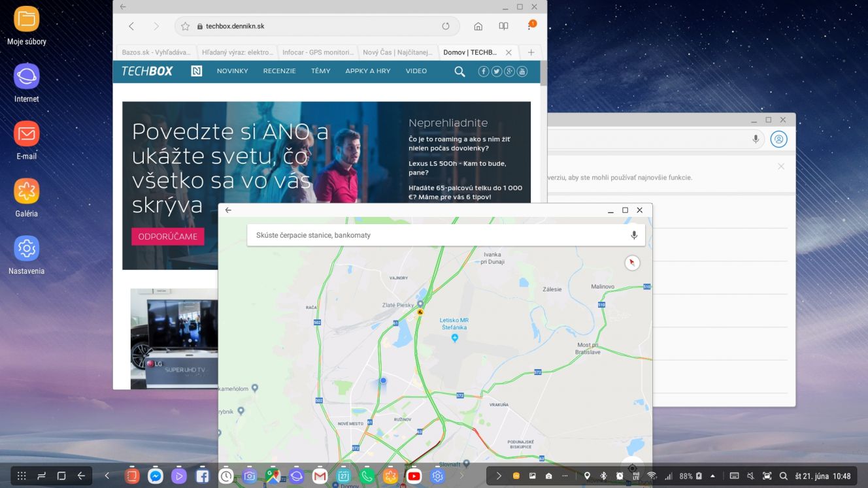Open Phone app from the taskbar
The height and width of the screenshot is (488, 868).
[x=367, y=476]
